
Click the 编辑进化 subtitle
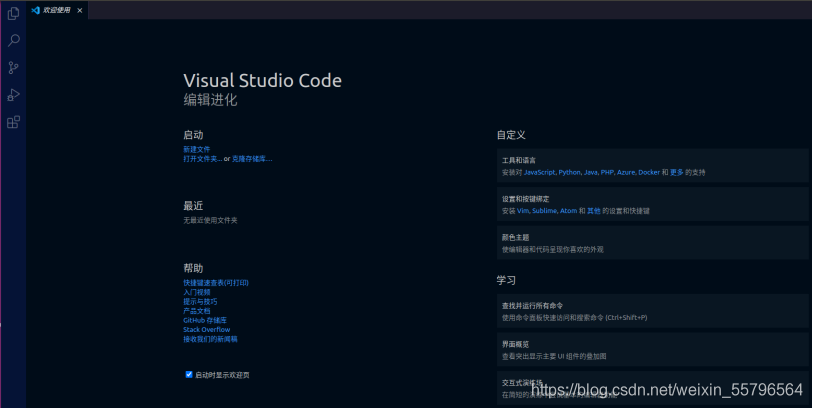(210, 100)
